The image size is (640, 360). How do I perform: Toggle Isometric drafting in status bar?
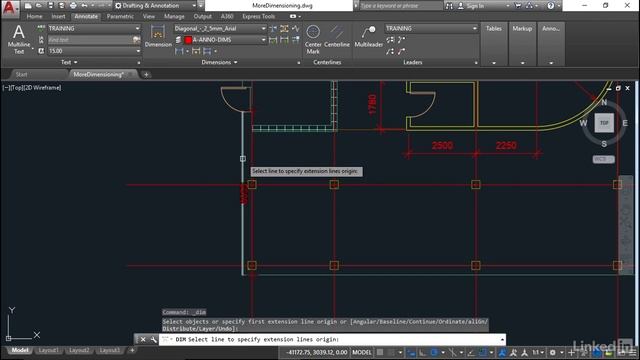(x=453, y=353)
